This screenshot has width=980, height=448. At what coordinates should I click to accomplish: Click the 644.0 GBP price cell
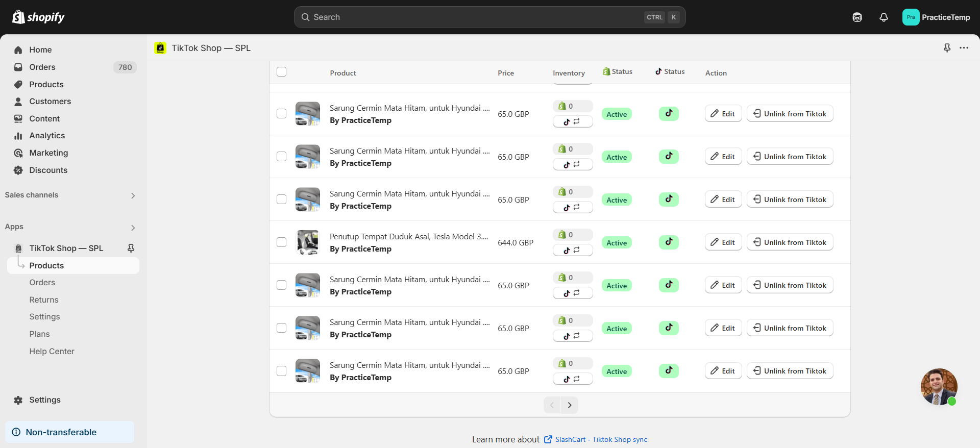point(516,243)
